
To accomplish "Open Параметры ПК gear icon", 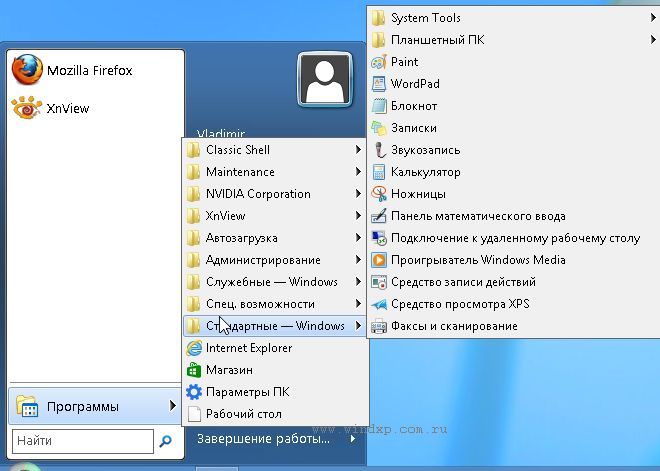I will click(x=194, y=392).
